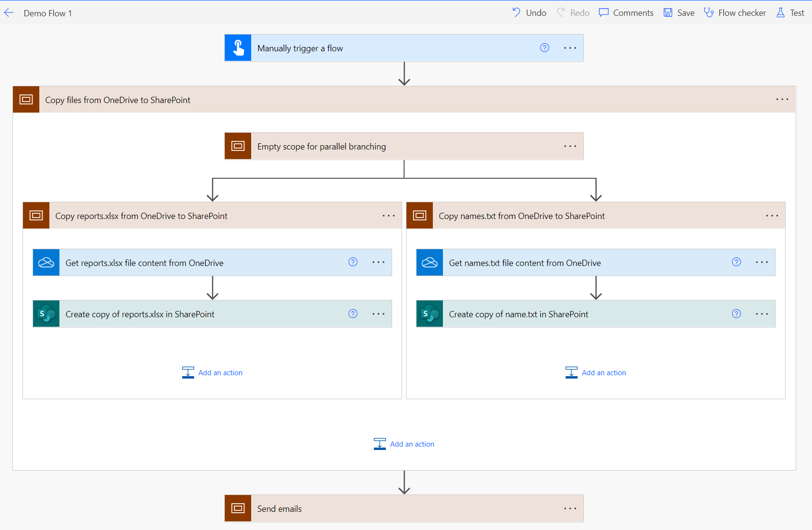The image size is (812, 530).
Task: Click the Empty scope for parallel branching icon
Action: (238, 146)
